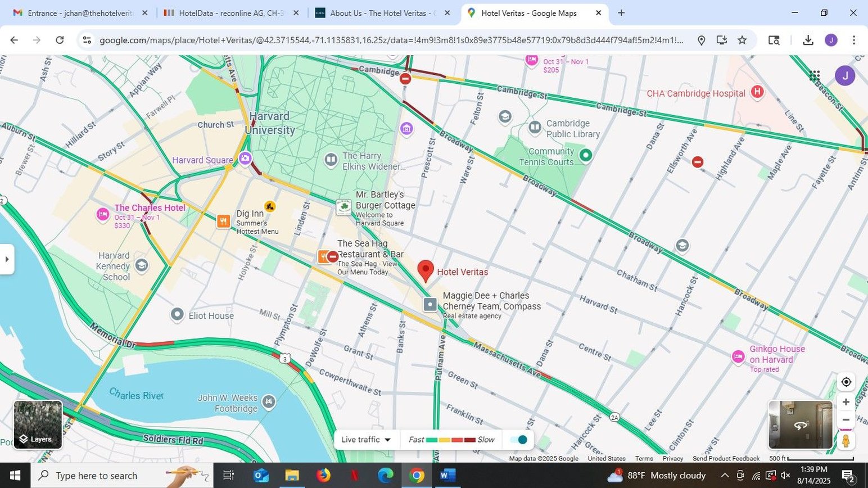Image resolution: width=868 pixels, height=488 pixels.
Task: Click the John W. Weeks Footbridge icon
Action: 269,401
